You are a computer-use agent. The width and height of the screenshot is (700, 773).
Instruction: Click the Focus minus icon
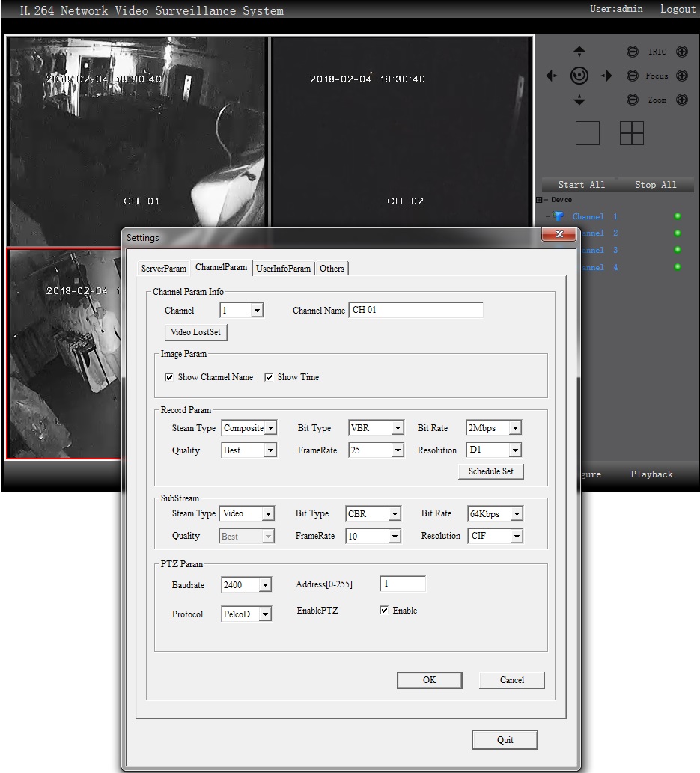point(633,76)
